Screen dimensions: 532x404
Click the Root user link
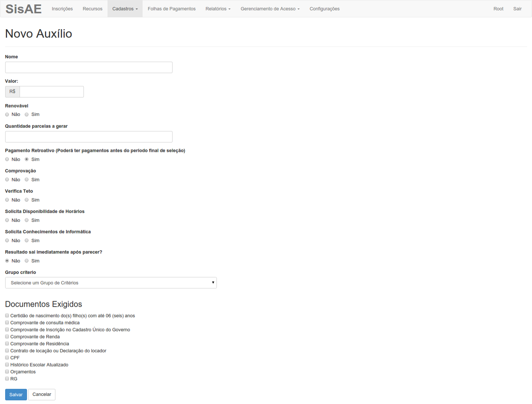(498, 9)
